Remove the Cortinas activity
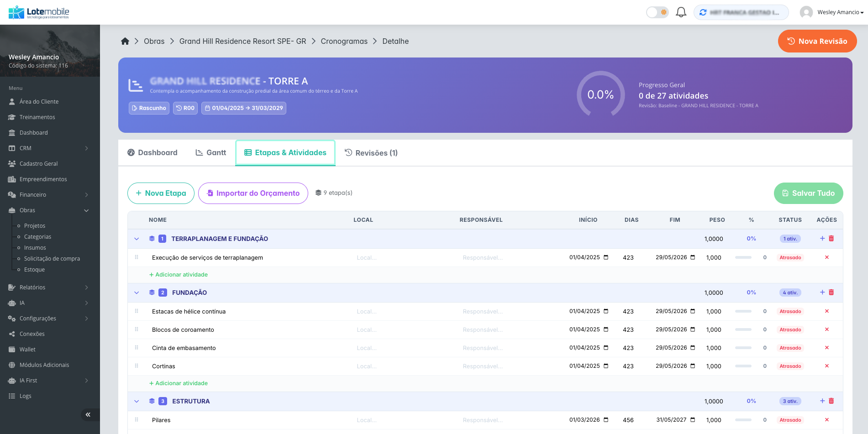Screen dimensions: 868x434 tap(827, 366)
